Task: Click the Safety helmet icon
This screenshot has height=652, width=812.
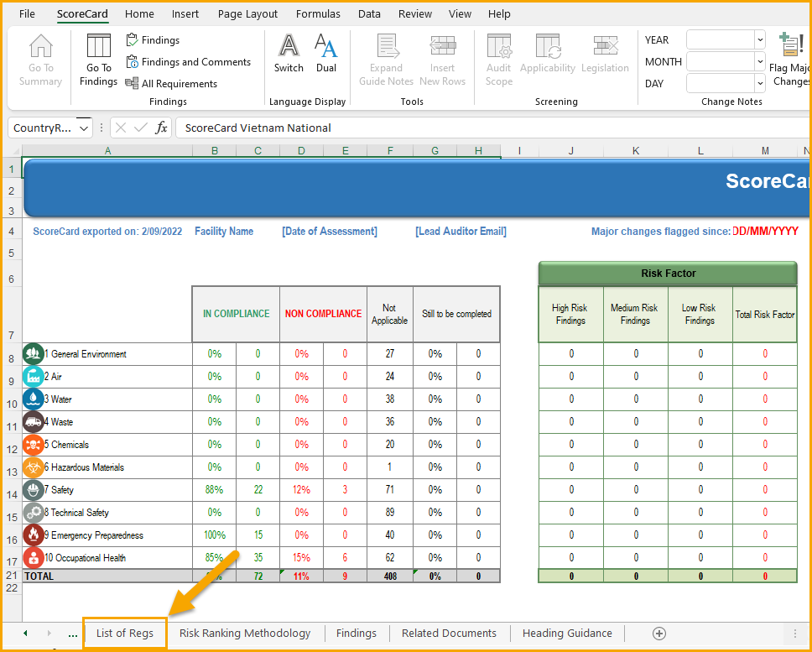Action: [x=34, y=490]
